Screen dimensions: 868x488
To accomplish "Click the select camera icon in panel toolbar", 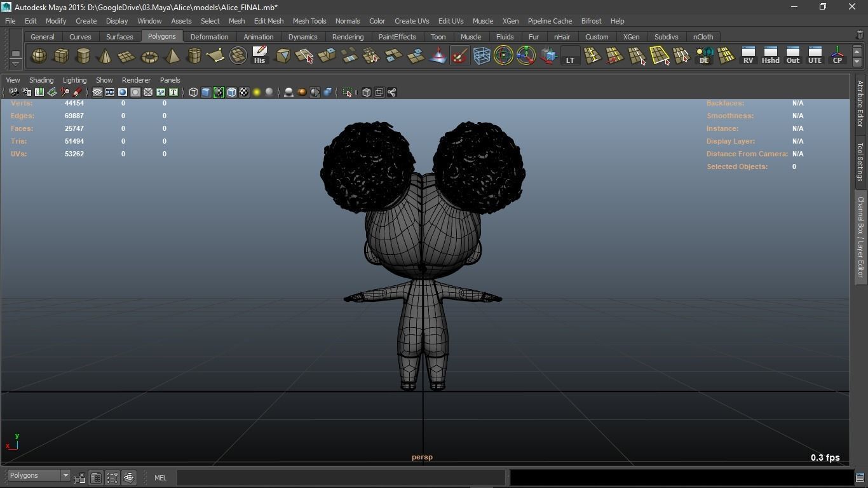I will point(13,92).
